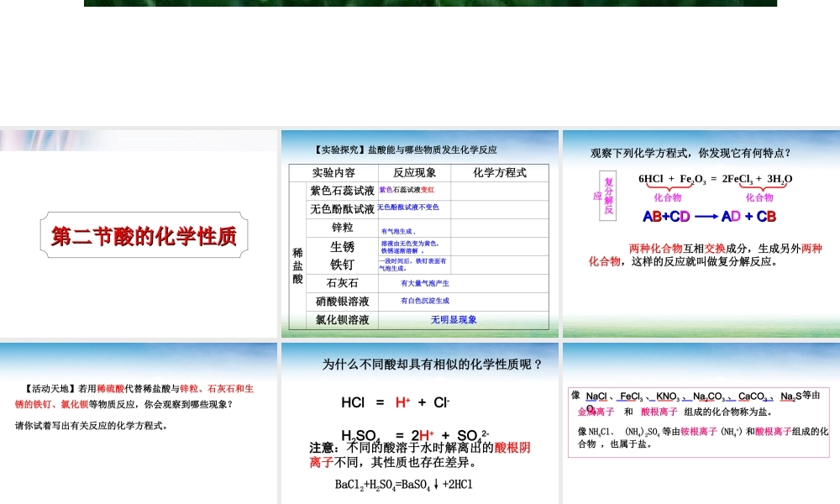Click the vertical label 稀盐酸
The width and height of the screenshot is (840, 504).
[298, 265]
